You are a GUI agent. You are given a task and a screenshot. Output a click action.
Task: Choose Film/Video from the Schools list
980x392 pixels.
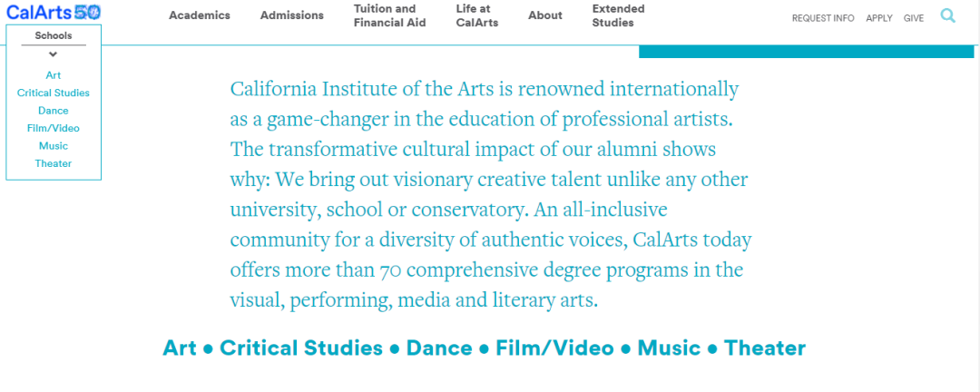tap(54, 128)
